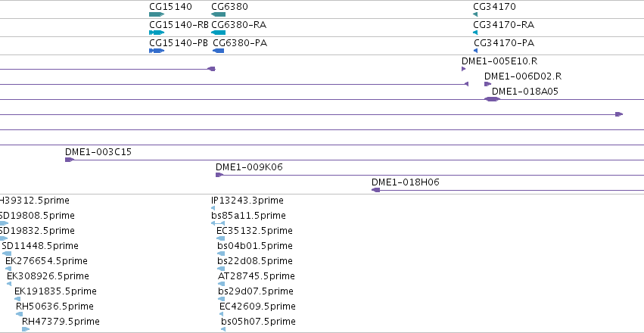644x333 pixels.
Task: Click the CG6380-PA label text
Action: tap(240, 42)
